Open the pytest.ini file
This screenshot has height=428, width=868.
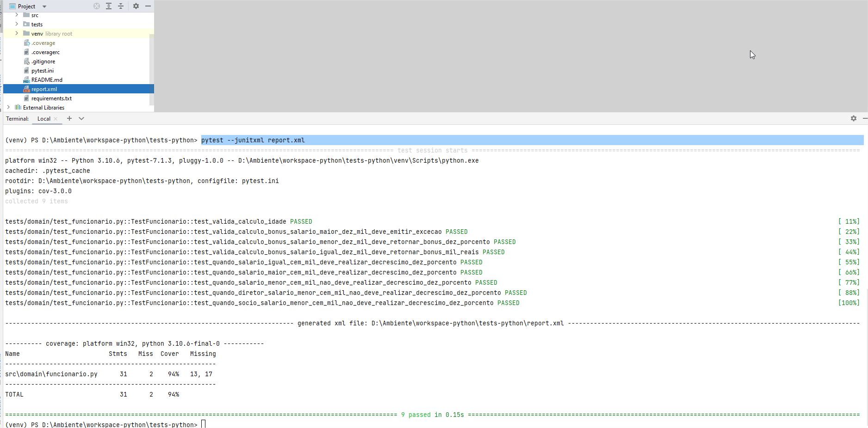pos(43,70)
